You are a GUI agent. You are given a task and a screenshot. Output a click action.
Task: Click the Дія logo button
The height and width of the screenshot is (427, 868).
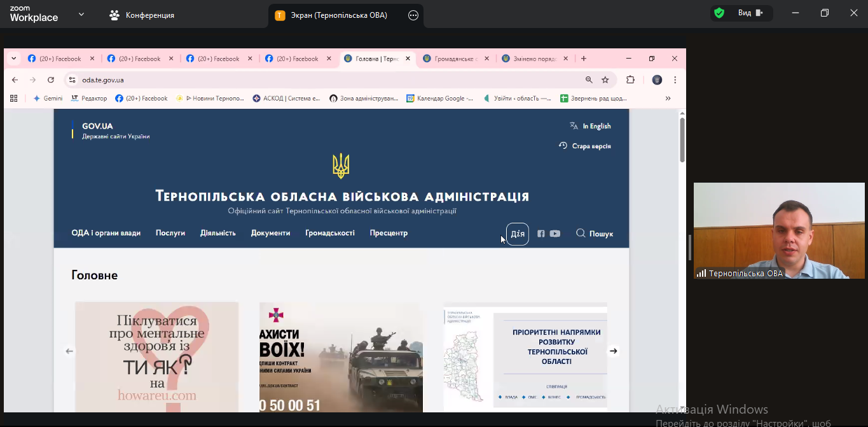pyautogui.click(x=518, y=234)
